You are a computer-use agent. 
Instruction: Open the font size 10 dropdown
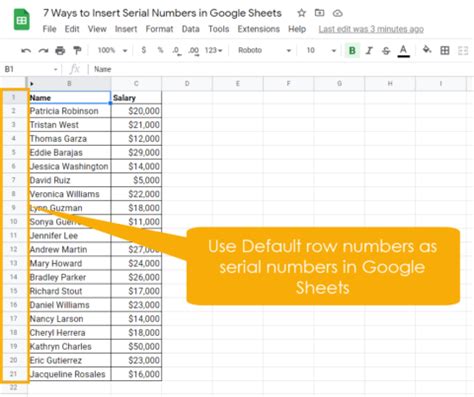(x=321, y=50)
